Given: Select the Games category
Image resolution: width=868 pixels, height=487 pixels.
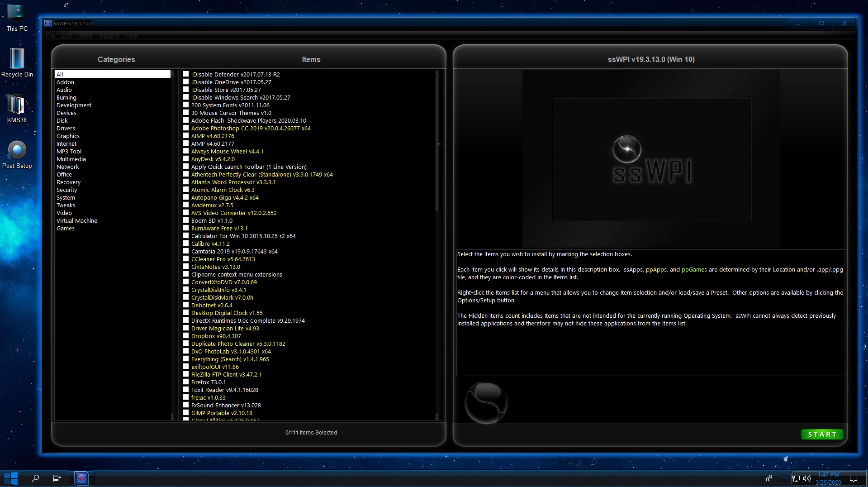Looking at the screenshot, I should (65, 228).
